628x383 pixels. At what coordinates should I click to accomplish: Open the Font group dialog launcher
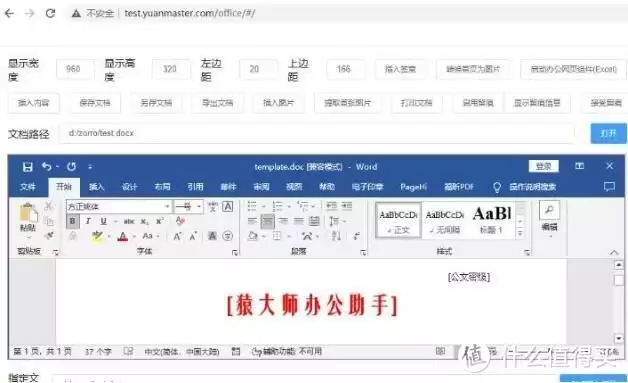pos(235,252)
